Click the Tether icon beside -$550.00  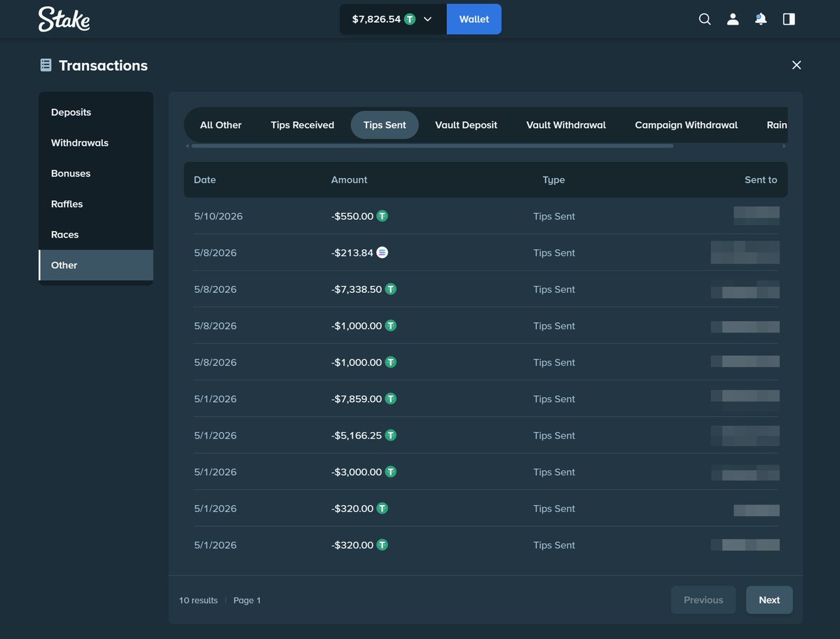(x=382, y=216)
